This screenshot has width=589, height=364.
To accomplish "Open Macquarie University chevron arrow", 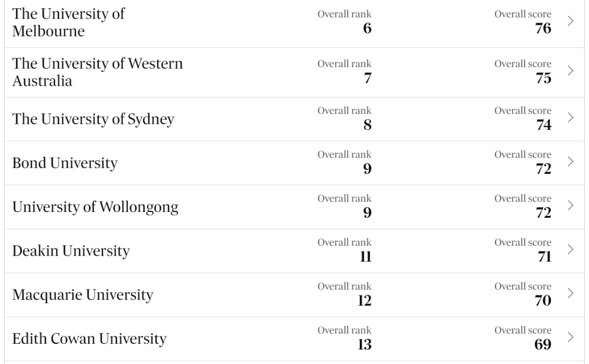I will pyautogui.click(x=570, y=293).
